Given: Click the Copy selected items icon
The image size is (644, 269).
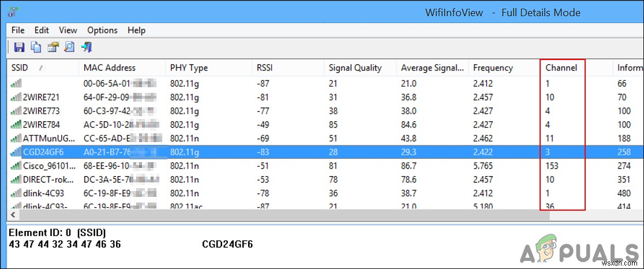Looking at the screenshot, I should (36, 47).
